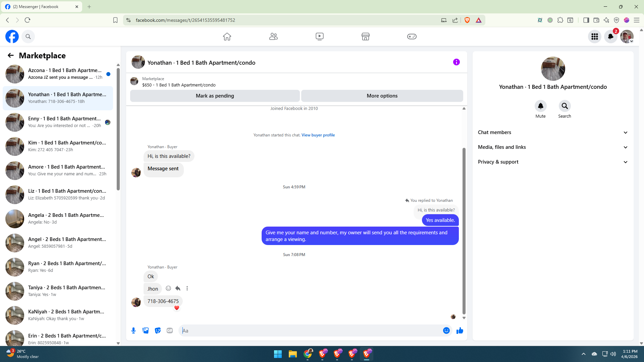
Task: Click the chat messages scrollbar
Action: tap(464, 231)
